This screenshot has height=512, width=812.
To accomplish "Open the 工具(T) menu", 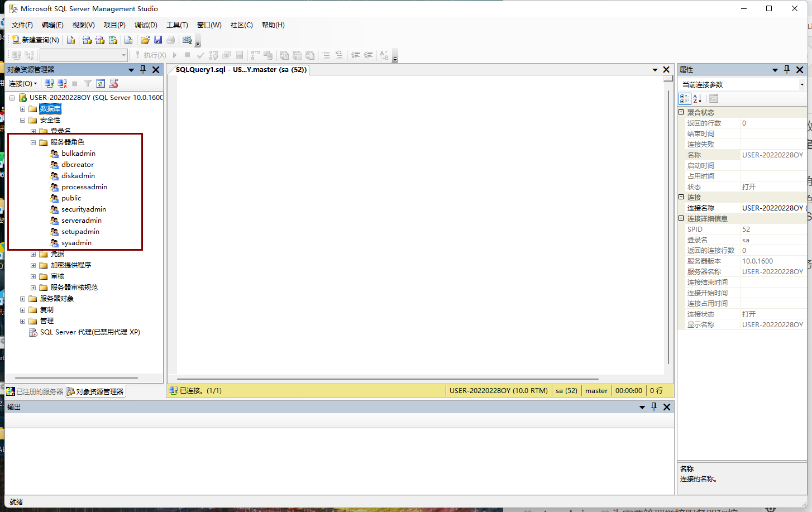I will point(177,25).
